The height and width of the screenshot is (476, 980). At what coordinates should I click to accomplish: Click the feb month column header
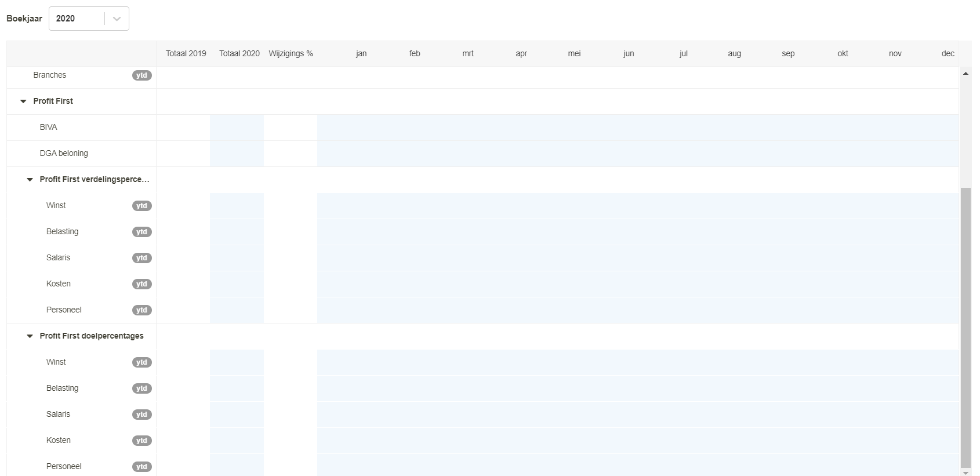(415, 53)
